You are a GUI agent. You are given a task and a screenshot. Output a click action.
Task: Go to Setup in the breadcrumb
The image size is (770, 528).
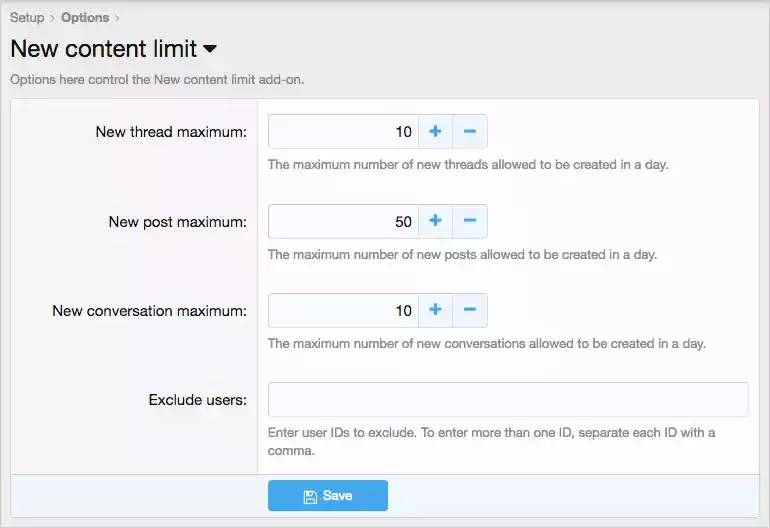27,18
